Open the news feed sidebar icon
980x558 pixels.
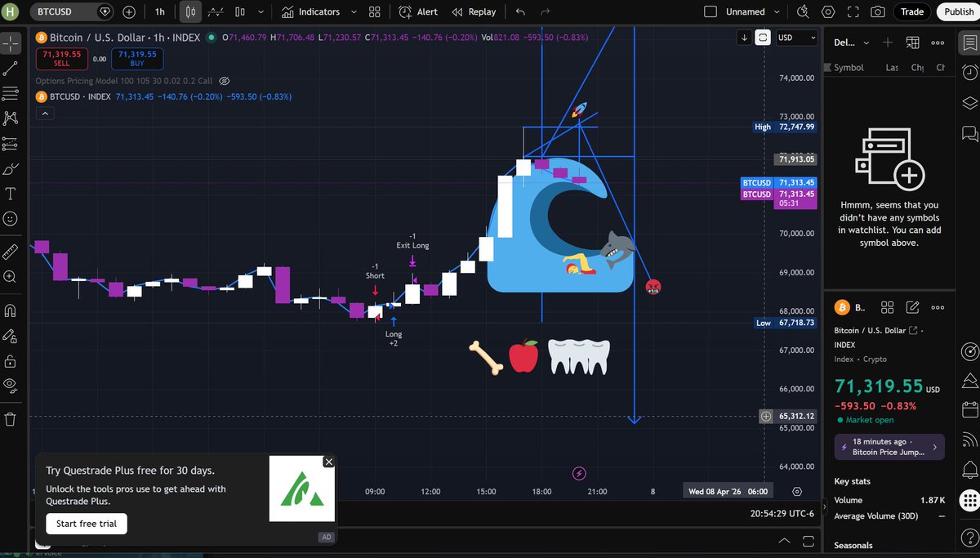click(x=969, y=440)
